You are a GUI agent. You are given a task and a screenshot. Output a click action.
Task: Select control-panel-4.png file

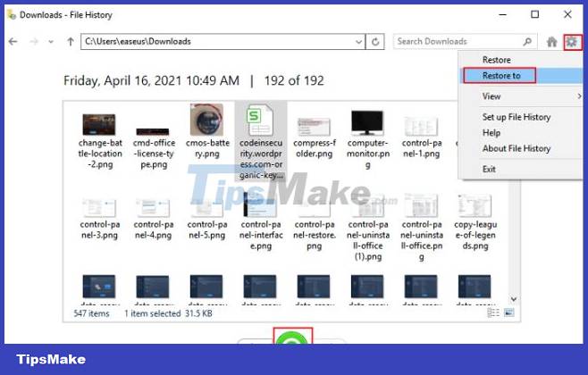point(154,219)
